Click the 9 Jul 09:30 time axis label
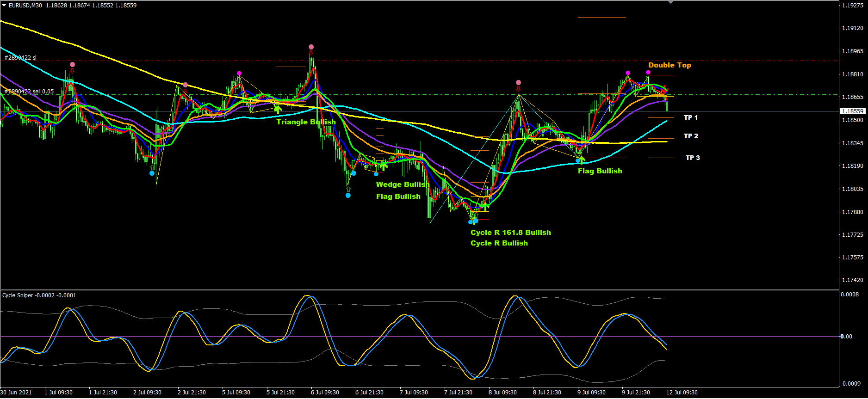Screen dimensions: 868x399 (592, 393)
